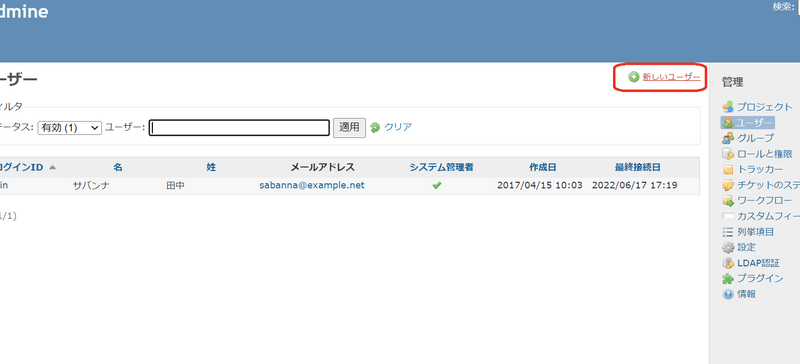Image resolution: width=800 pixels, height=364 pixels.
Task: Open the sabanna@example.net email link
Action: coord(312,186)
